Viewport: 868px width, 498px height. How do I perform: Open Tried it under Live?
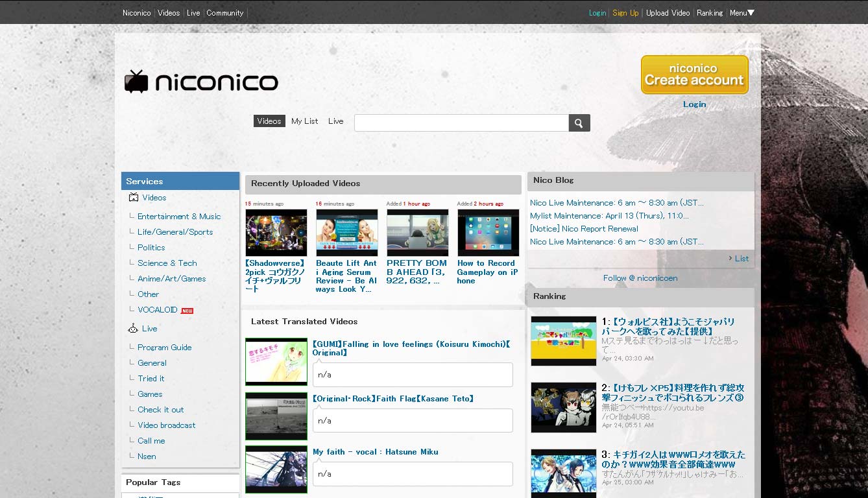pos(151,379)
